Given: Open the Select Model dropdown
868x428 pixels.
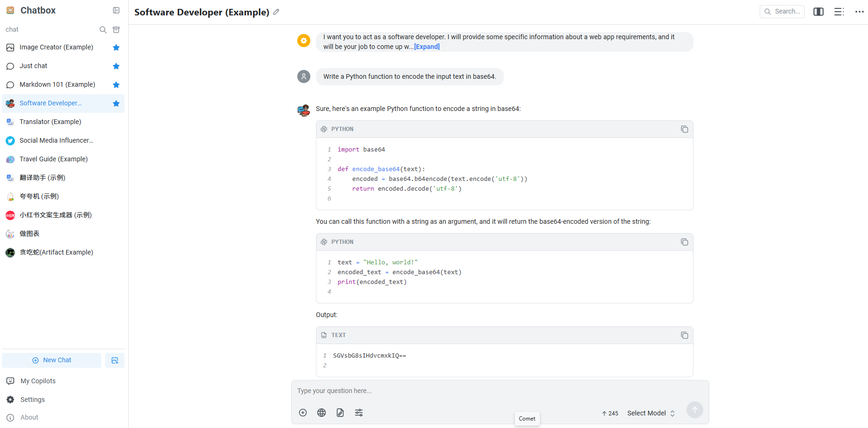Looking at the screenshot, I should pyautogui.click(x=651, y=413).
